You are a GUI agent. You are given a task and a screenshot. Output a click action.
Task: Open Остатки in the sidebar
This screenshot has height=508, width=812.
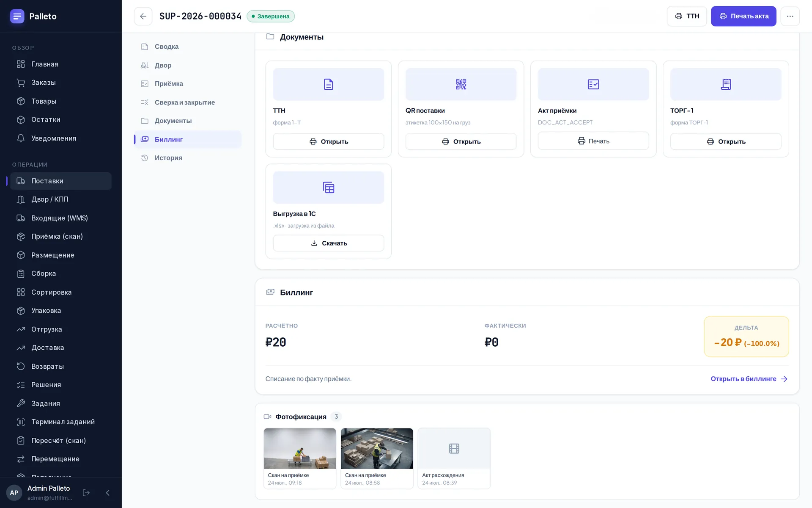click(61, 120)
